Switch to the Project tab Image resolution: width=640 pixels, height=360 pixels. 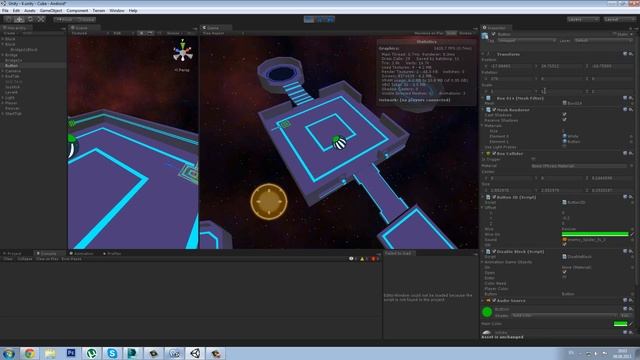pos(13,253)
